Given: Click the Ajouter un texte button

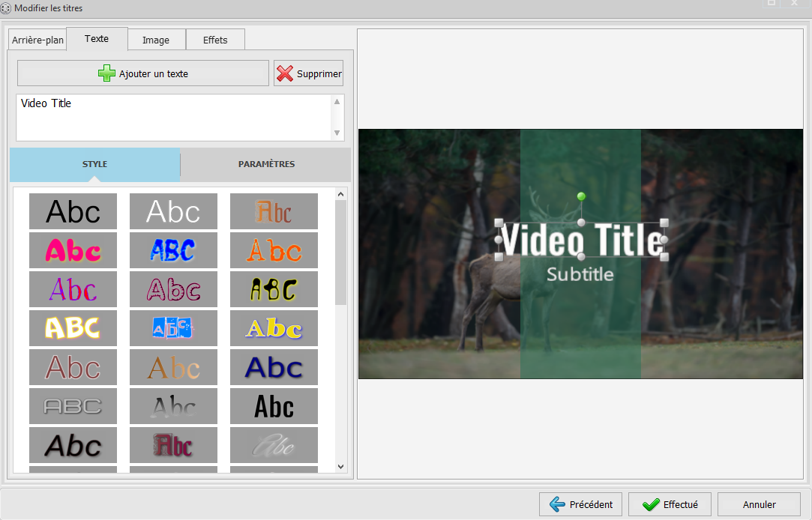Looking at the screenshot, I should (143, 73).
